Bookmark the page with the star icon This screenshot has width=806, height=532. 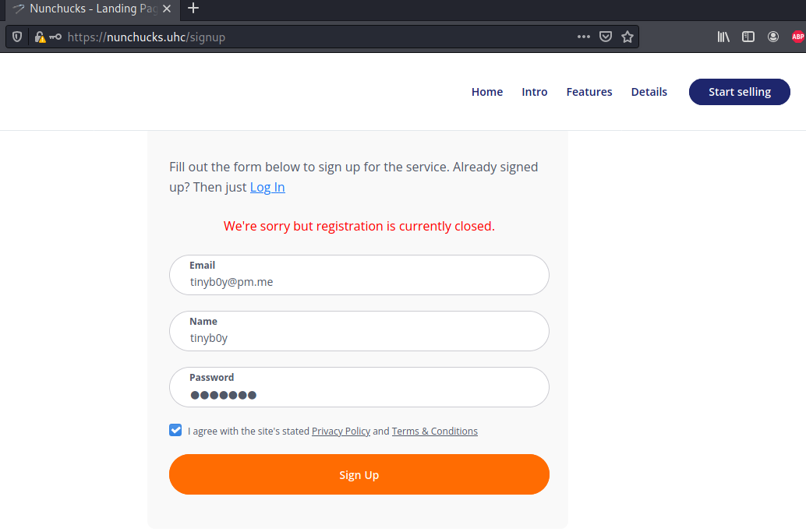(627, 37)
